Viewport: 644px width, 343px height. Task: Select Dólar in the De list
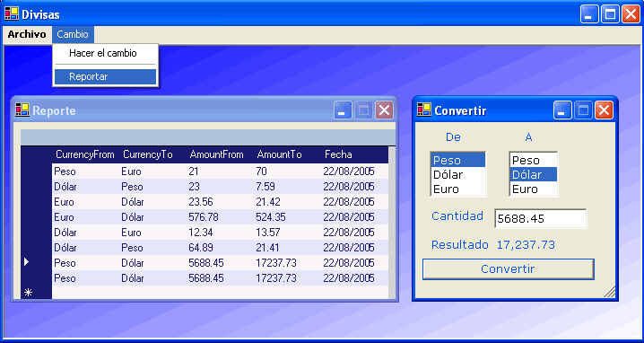point(458,174)
